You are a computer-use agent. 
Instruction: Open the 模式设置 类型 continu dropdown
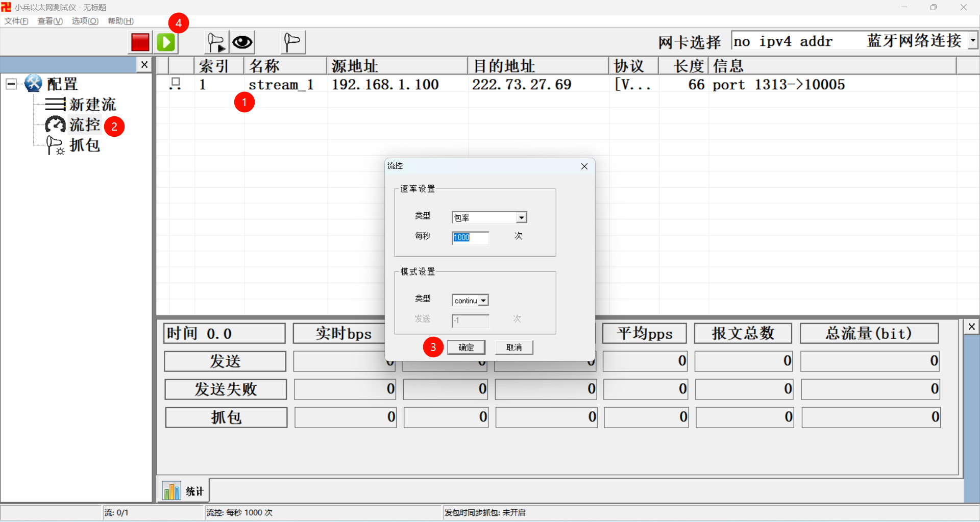[483, 301]
